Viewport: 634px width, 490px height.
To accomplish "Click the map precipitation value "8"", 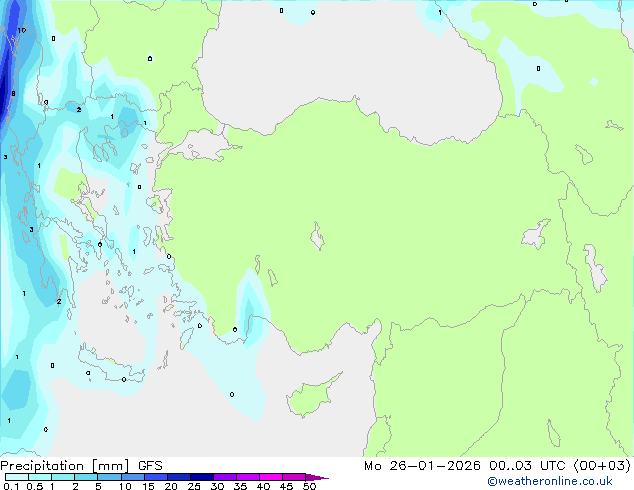I will (13, 94).
